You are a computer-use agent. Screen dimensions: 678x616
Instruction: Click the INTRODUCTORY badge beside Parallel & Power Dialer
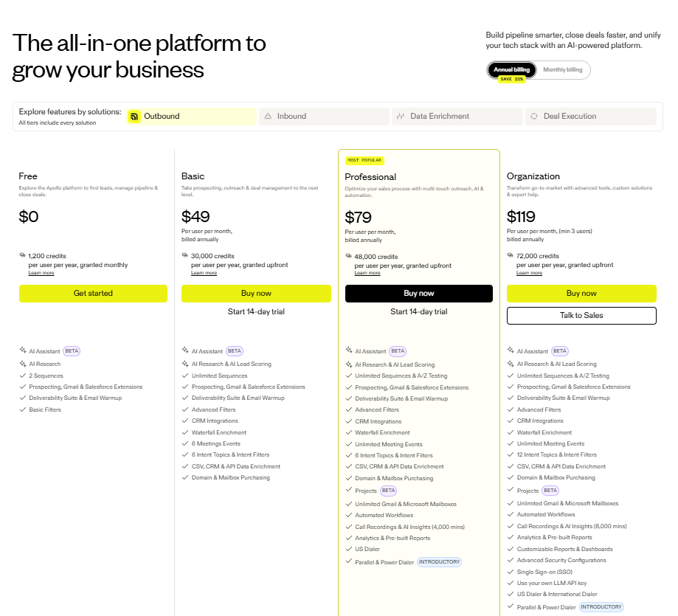coord(440,561)
